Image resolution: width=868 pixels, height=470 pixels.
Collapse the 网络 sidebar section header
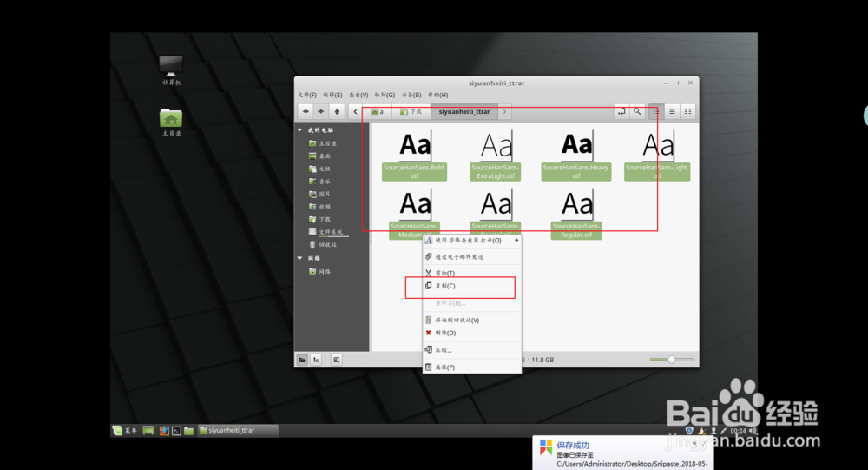(x=300, y=258)
